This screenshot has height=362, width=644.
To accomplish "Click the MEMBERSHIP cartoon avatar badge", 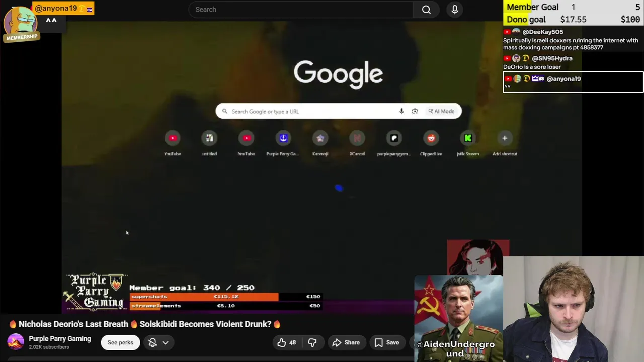I will (21, 24).
